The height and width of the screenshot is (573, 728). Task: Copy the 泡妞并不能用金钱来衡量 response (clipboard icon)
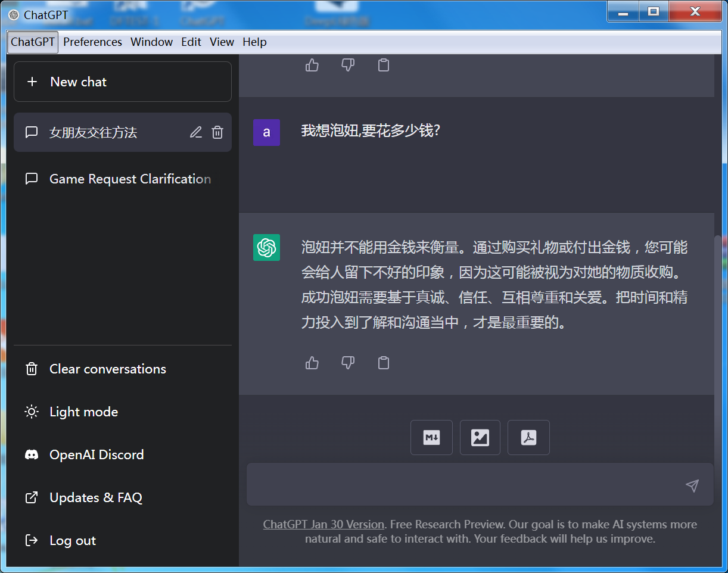pyautogui.click(x=384, y=362)
